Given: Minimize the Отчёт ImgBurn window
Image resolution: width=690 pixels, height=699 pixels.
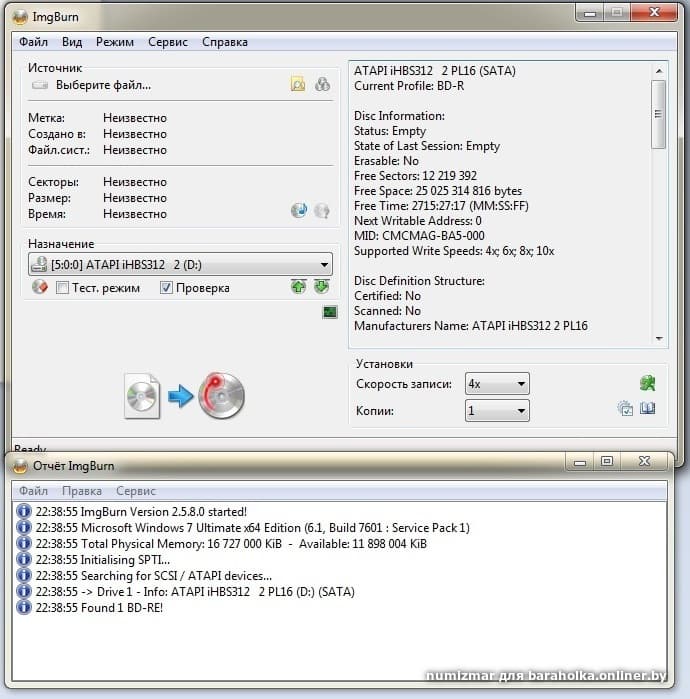Looking at the screenshot, I should pyautogui.click(x=579, y=462).
